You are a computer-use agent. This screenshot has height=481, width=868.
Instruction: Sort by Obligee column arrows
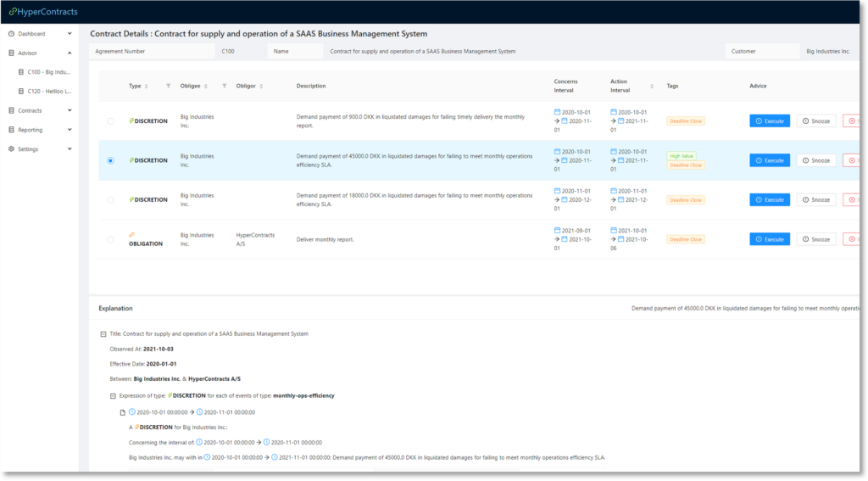206,86
